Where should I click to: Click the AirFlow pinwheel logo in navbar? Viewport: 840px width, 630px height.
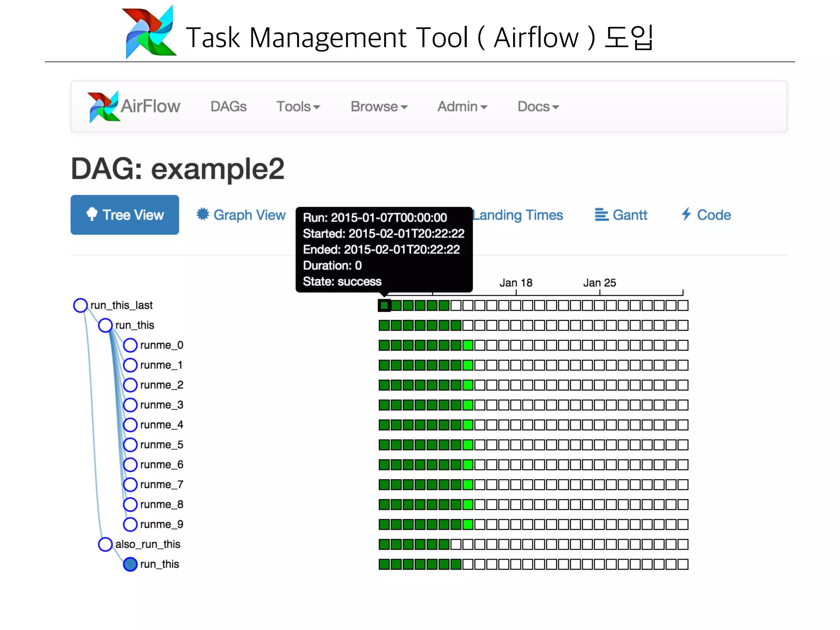click(103, 107)
